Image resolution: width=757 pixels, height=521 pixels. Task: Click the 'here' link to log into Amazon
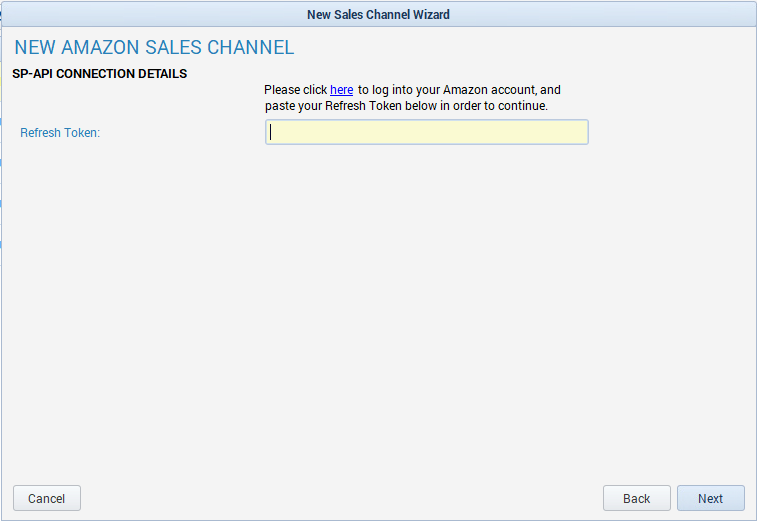coord(341,90)
